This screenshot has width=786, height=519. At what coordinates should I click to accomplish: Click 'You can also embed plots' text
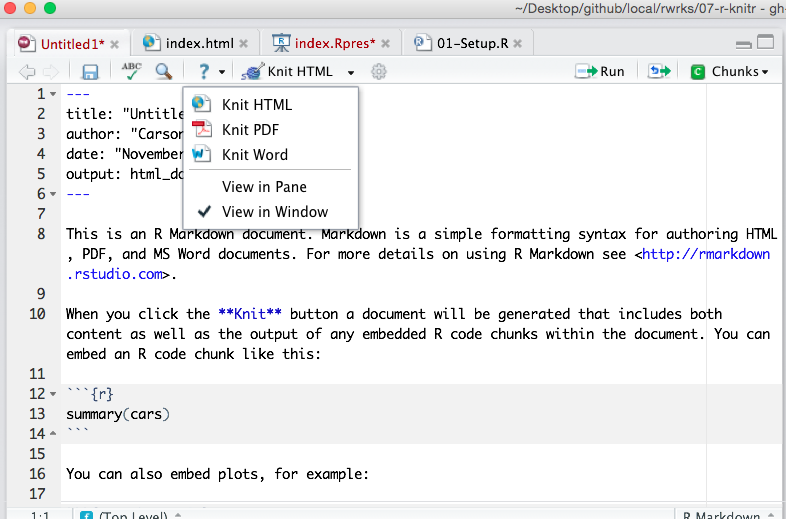[x=217, y=474]
